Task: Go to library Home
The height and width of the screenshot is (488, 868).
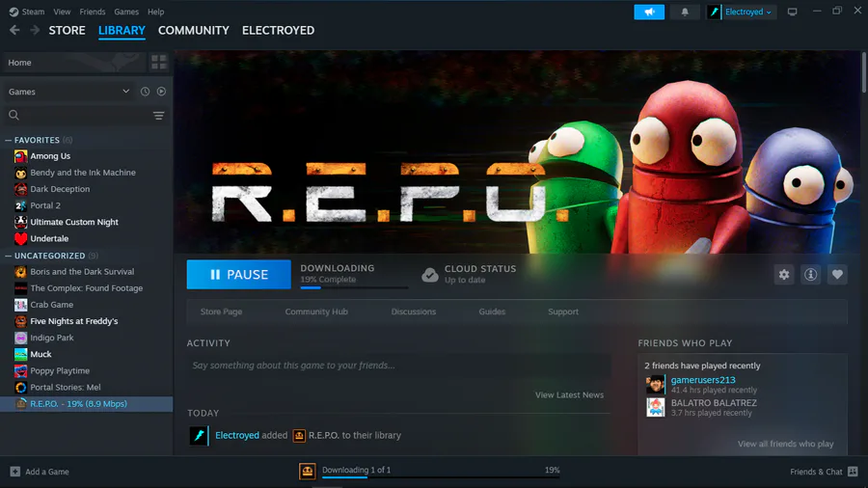Action: coord(74,63)
